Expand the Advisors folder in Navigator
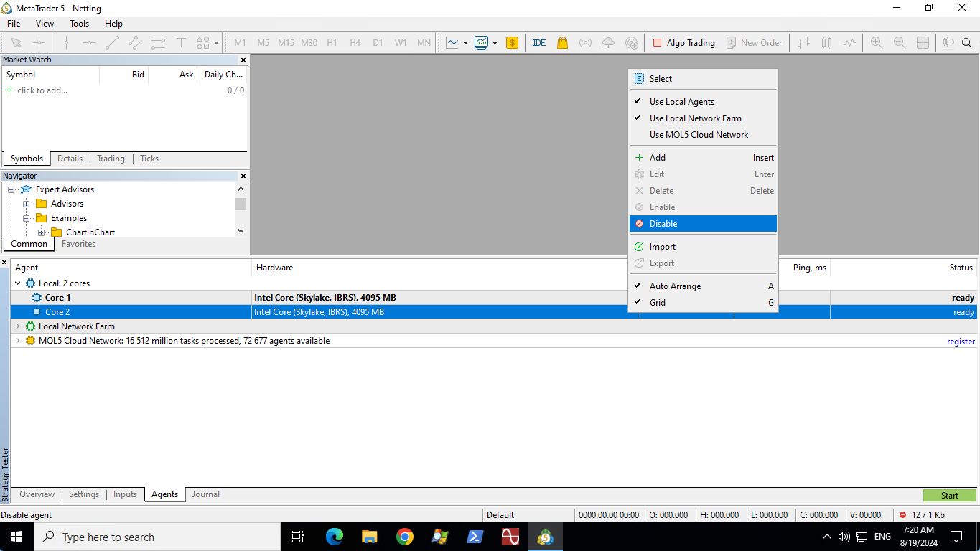The width and height of the screenshot is (980, 551). click(x=27, y=204)
